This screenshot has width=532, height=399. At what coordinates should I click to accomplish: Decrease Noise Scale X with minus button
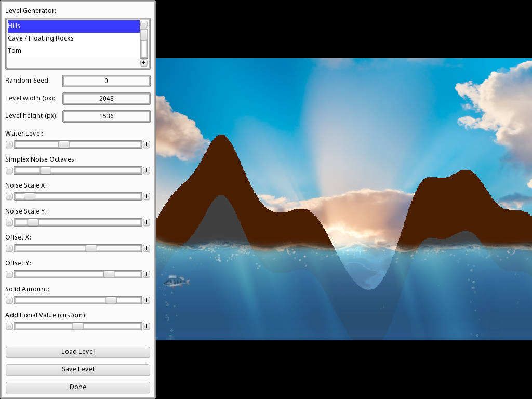pyautogui.click(x=9, y=196)
